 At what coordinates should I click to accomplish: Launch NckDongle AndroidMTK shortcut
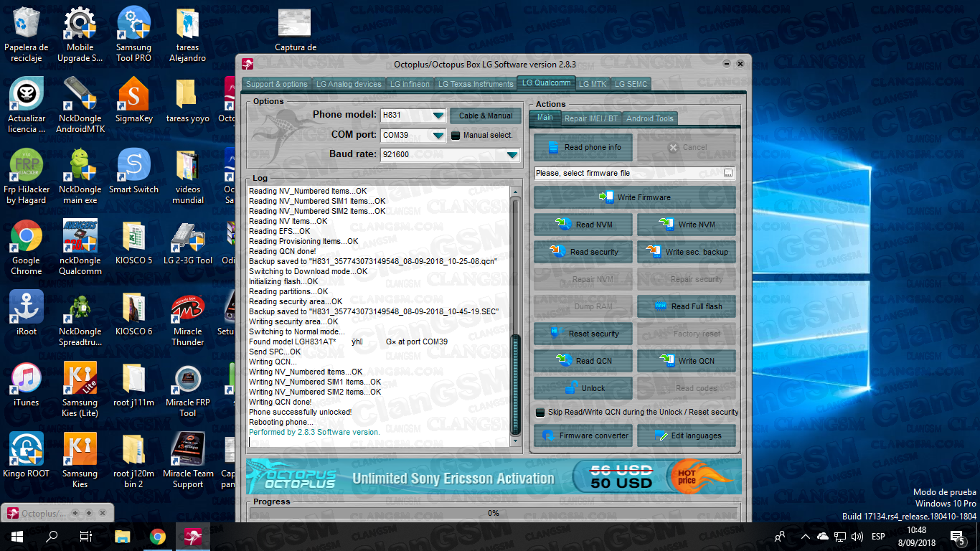click(80, 105)
